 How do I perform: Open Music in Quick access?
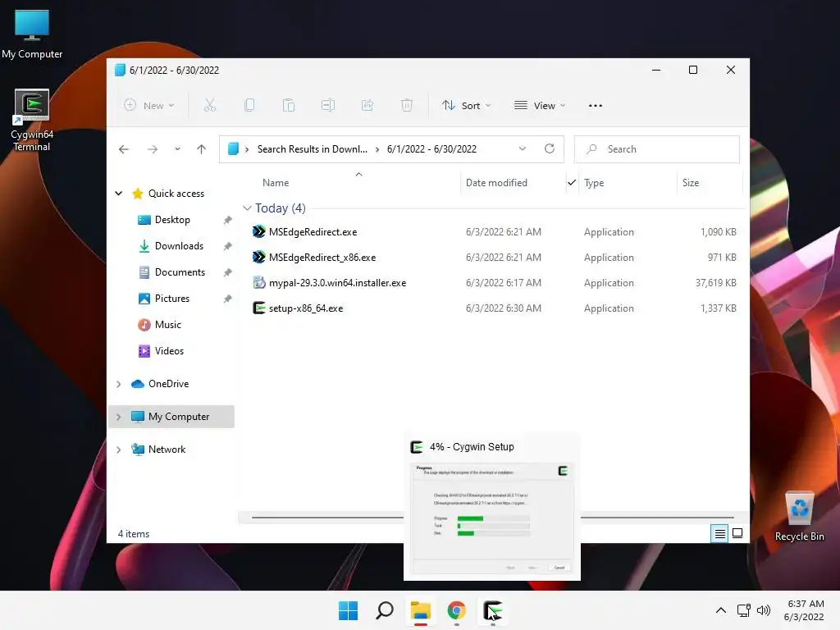click(x=167, y=325)
